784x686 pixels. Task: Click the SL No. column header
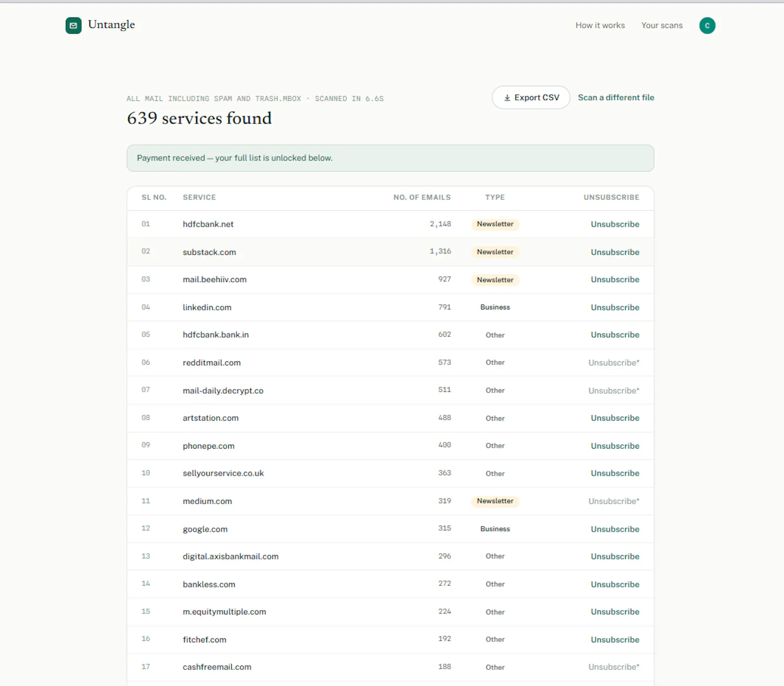154,197
